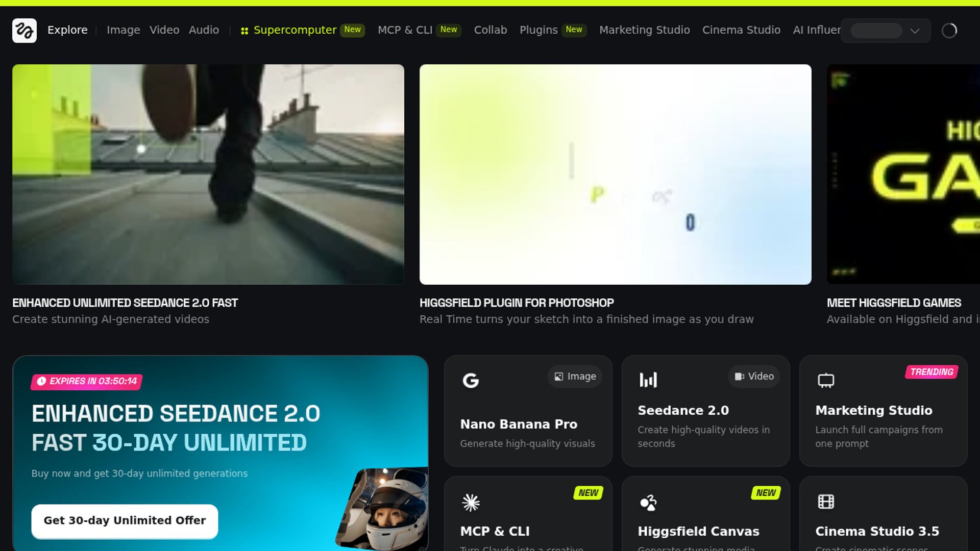Click the Marketing Studio screen icon
The height and width of the screenshot is (551, 980).
pos(826,381)
